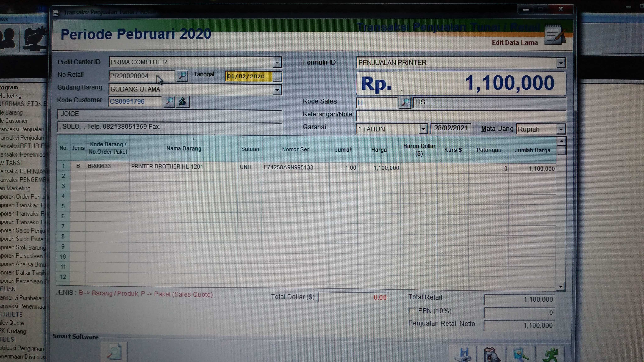Click the notepad icon near Edit Data Lama
The image size is (644, 362).
[x=555, y=35]
